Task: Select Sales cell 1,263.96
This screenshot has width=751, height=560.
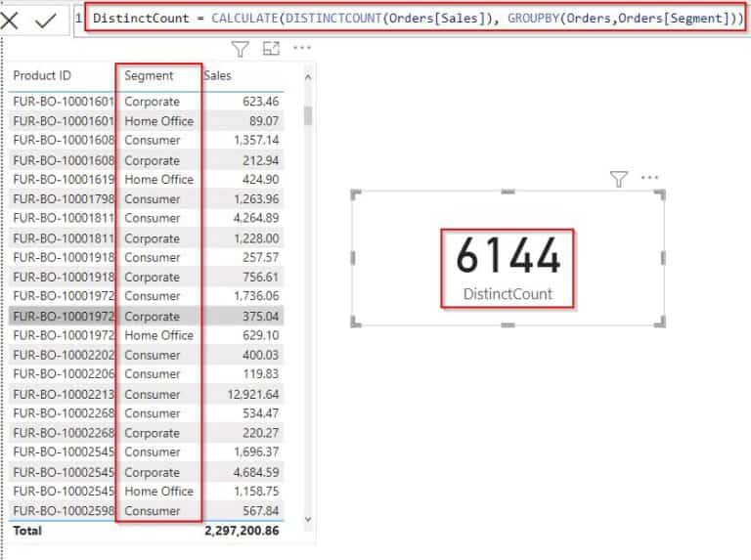Action: tap(256, 199)
